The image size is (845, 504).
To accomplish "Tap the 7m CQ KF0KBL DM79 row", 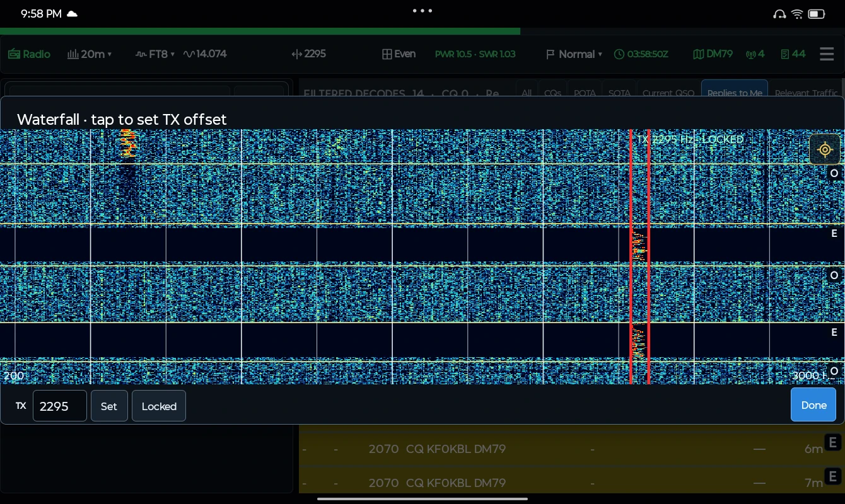I will [x=571, y=482].
